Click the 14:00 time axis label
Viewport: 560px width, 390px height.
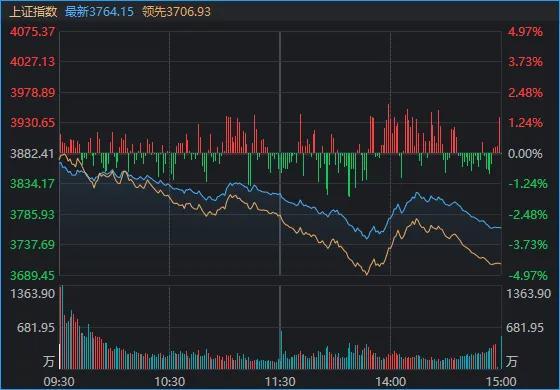[x=390, y=382]
